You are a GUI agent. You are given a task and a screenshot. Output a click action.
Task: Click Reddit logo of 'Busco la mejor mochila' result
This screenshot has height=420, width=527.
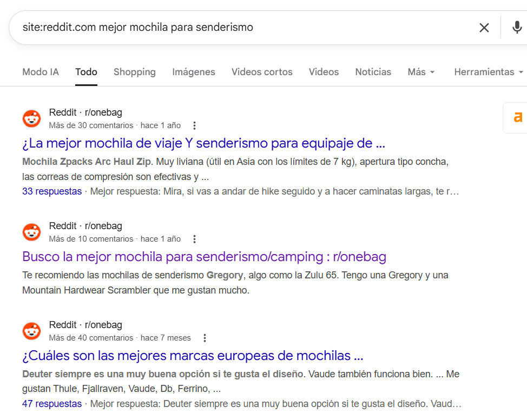[x=31, y=232]
